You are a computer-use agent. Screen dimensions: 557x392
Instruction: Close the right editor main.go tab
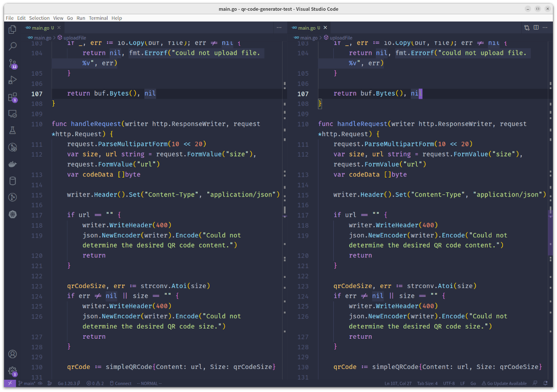tap(325, 28)
